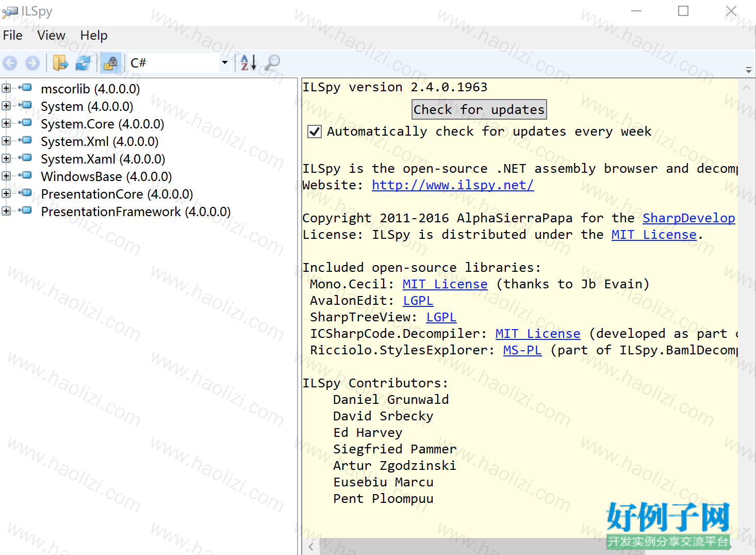This screenshot has height=555, width=756.
Task: Open MIT License link on the License line
Action: (x=654, y=235)
